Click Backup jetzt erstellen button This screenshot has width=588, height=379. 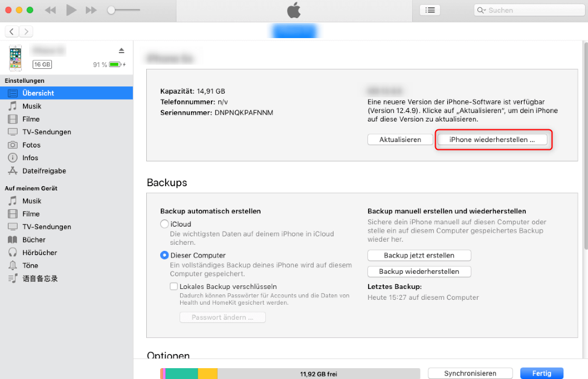(x=419, y=256)
